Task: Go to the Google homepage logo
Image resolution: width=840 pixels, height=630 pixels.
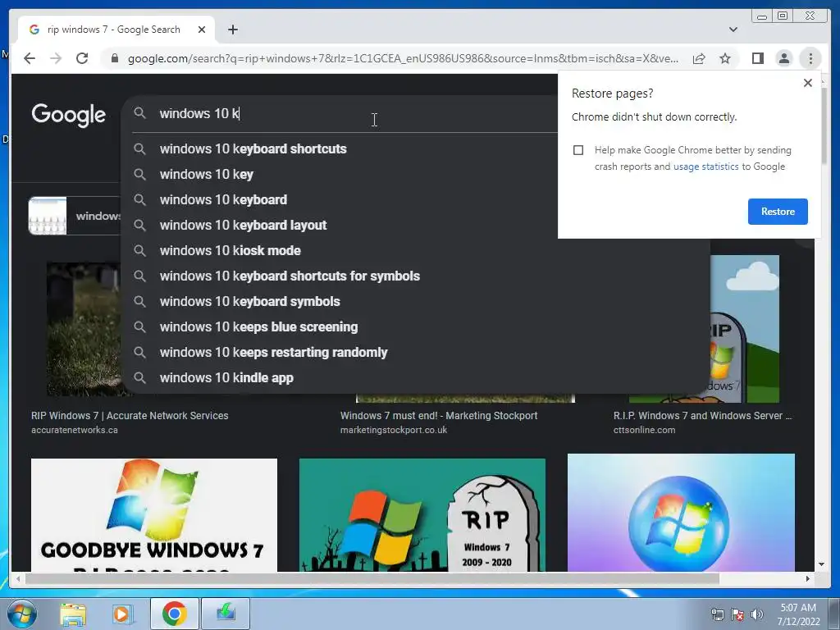Action: coord(69,115)
